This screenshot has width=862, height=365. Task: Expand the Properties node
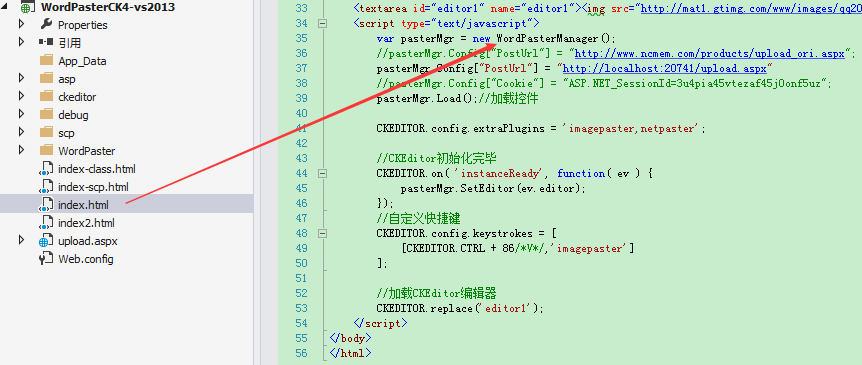[21, 24]
